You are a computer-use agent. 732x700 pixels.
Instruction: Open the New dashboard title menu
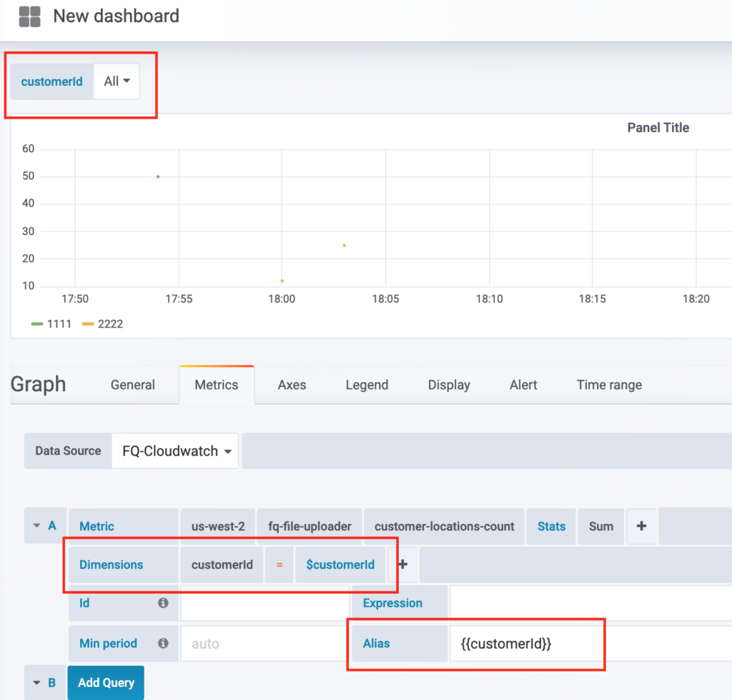click(x=116, y=16)
